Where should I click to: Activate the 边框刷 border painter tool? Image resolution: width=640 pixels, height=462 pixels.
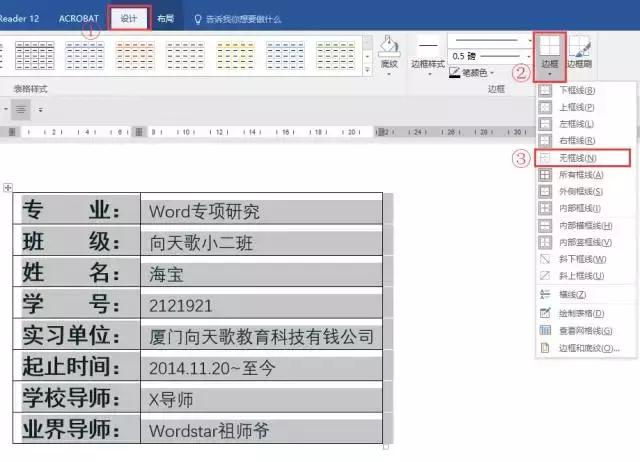click(580, 53)
